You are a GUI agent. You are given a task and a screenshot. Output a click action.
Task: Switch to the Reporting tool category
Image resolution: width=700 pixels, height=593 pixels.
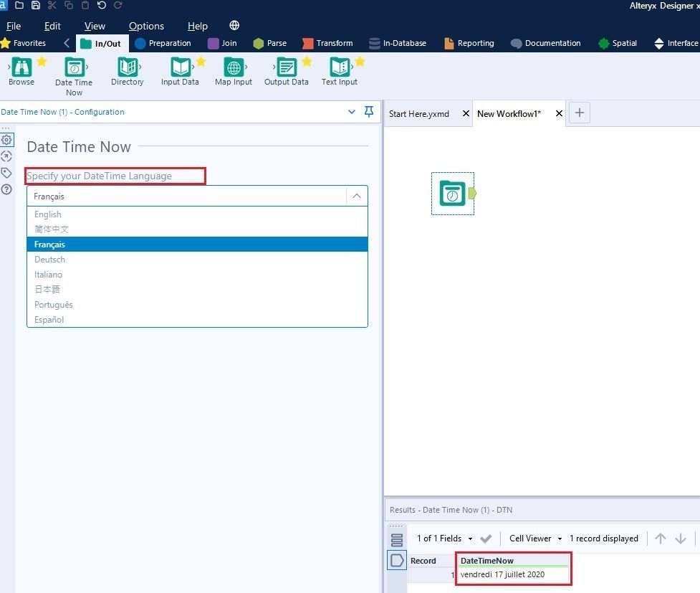click(469, 43)
